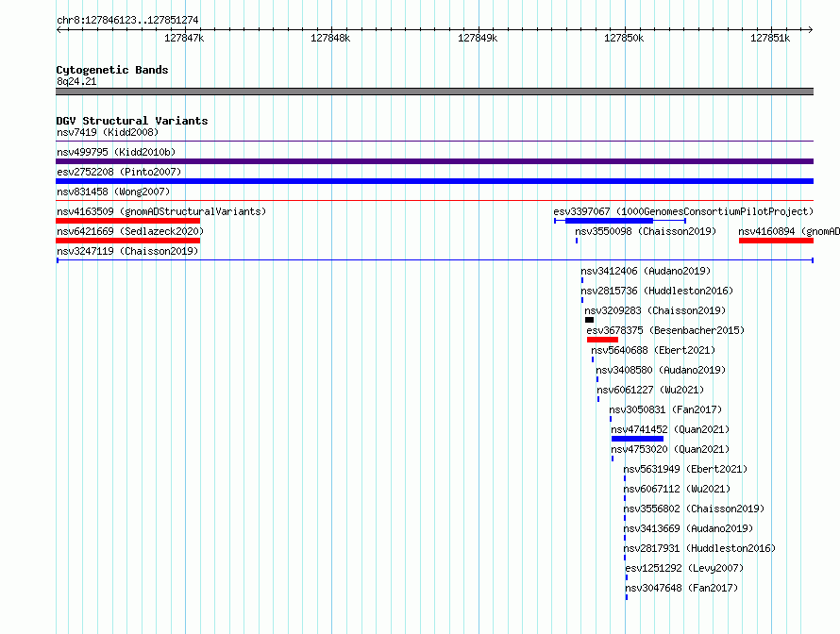
Task: Click nsv3413669 (Audano2019) label
Action: [688, 528]
